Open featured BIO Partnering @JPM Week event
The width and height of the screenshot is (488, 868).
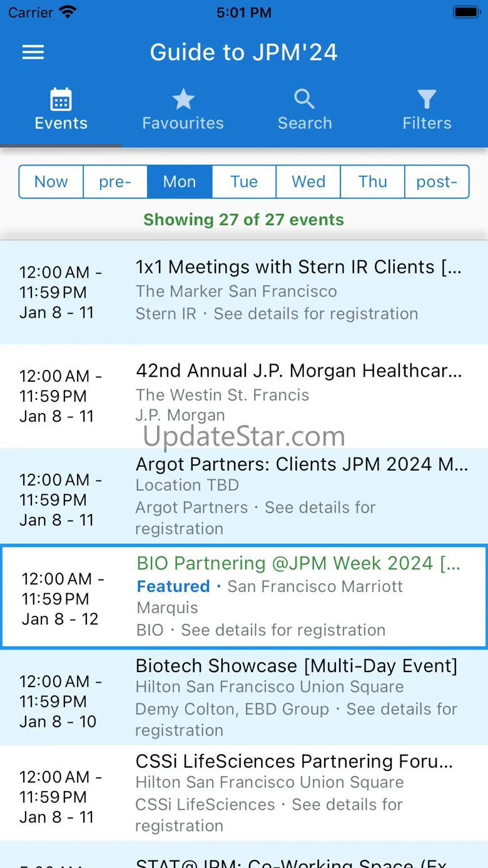(298, 564)
